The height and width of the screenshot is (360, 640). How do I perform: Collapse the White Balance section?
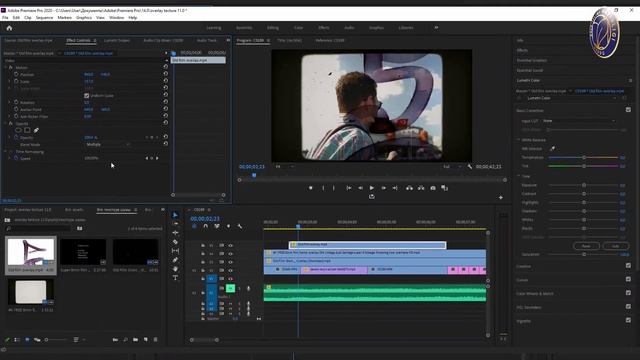[519, 140]
